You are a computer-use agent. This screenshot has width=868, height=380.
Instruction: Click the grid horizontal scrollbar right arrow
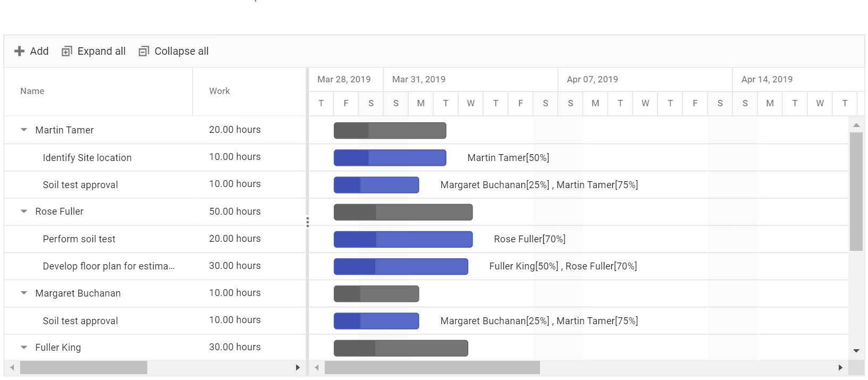tap(298, 367)
